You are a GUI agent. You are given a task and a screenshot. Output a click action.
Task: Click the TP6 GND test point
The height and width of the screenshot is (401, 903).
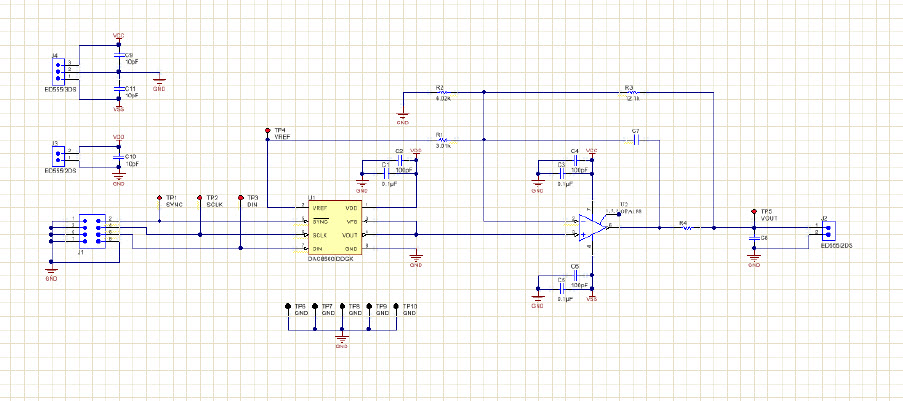tap(288, 307)
